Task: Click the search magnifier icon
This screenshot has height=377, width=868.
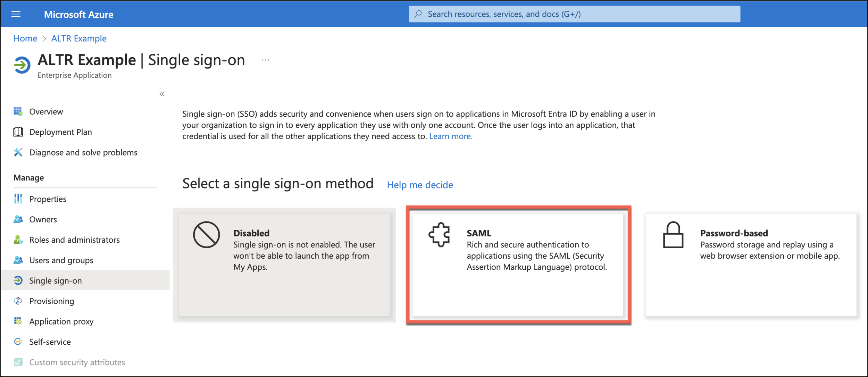Action: (x=418, y=14)
